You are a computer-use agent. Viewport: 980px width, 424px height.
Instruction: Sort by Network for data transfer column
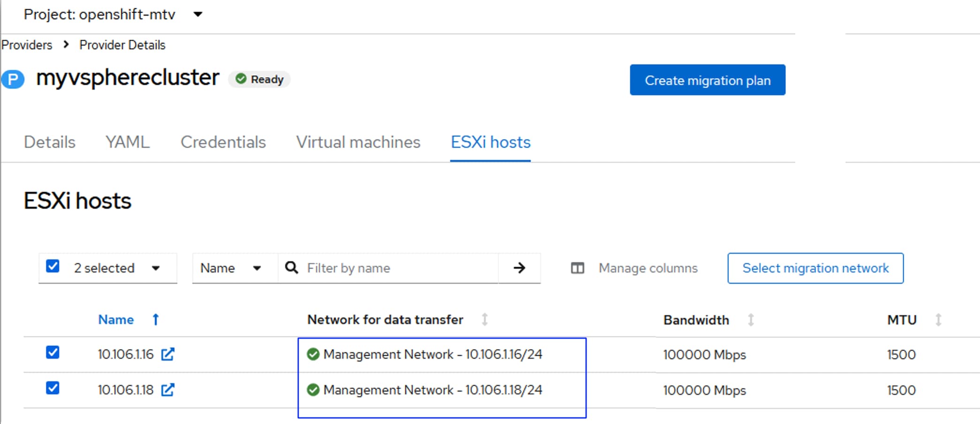(x=484, y=320)
